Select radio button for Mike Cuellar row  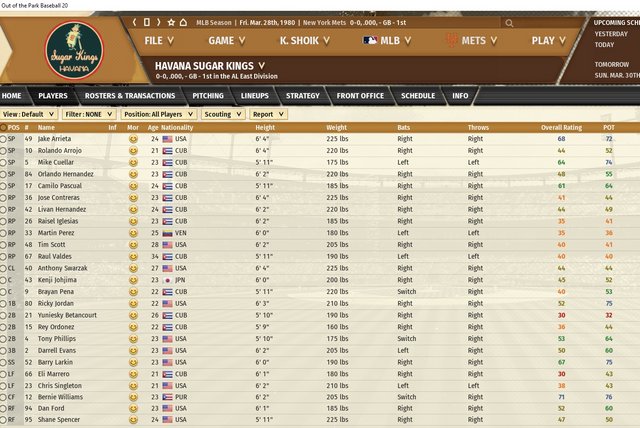click(x=3, y=163)
